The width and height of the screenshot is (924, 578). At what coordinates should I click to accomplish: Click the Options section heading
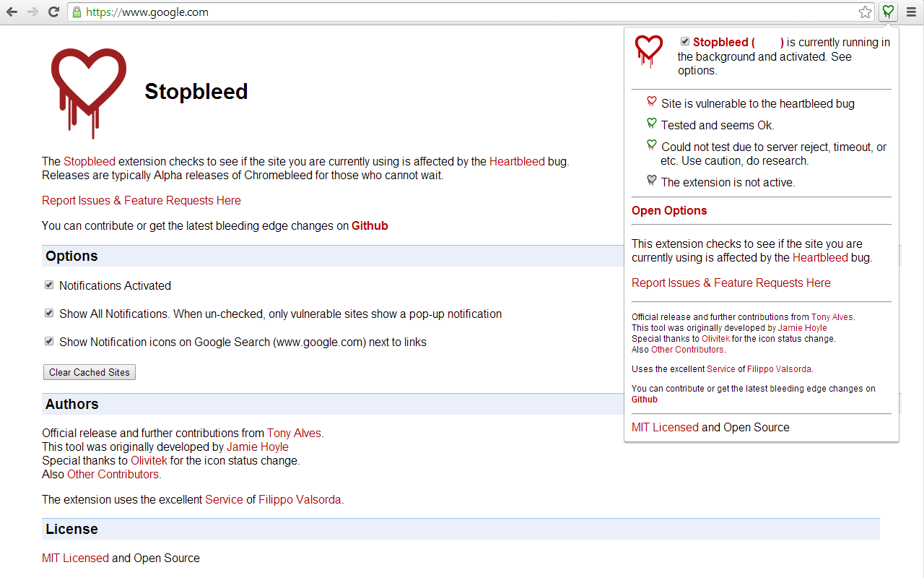tap(71, 256)
